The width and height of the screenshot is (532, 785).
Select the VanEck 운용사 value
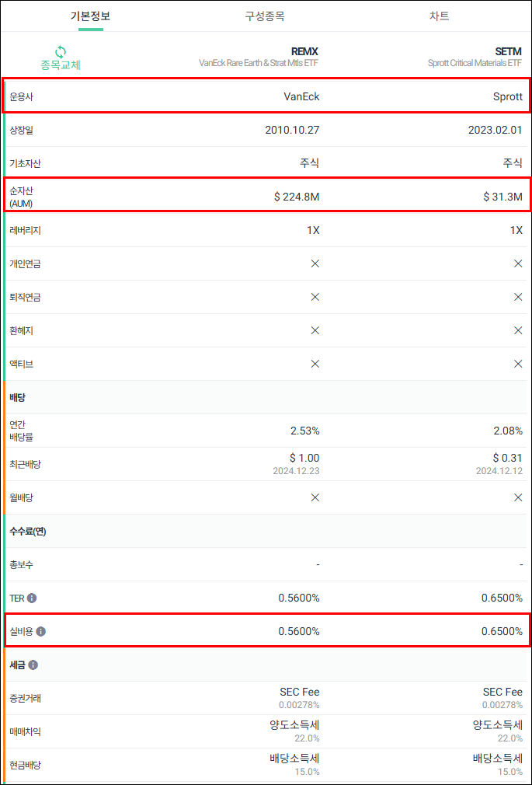pos(301,96)
